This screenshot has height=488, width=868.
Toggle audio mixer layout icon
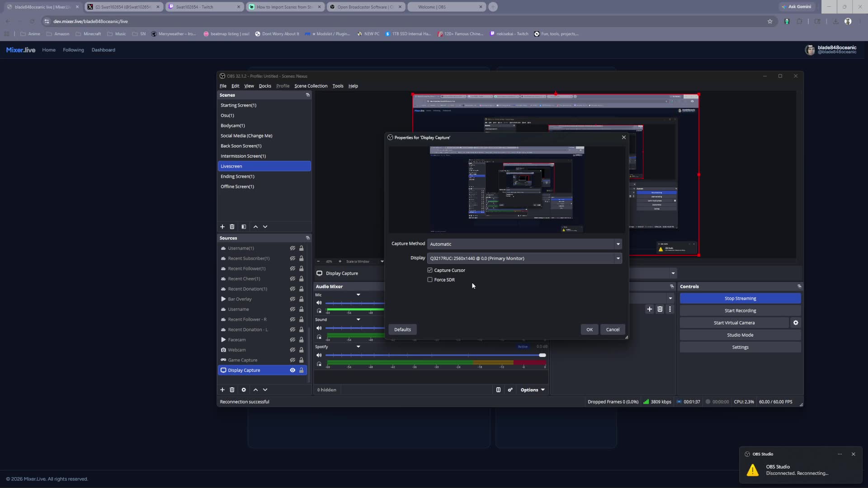pos(498,390)
